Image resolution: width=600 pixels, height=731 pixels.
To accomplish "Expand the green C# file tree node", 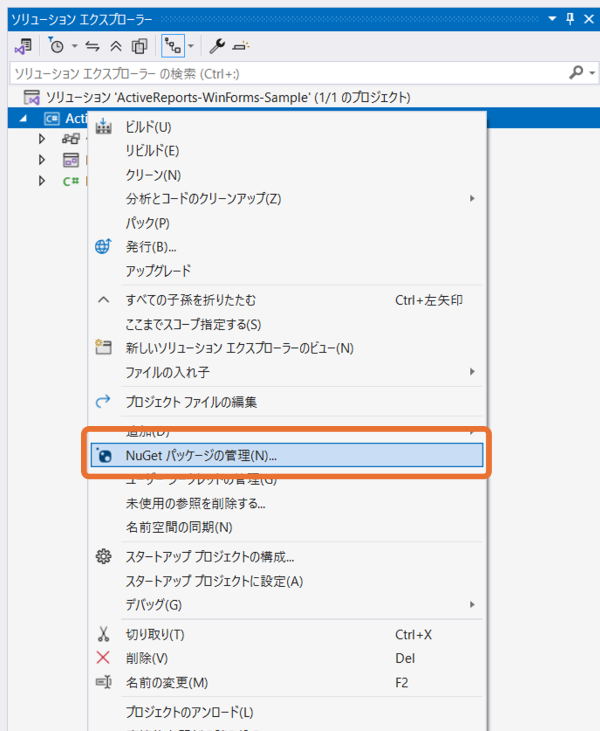I will [x=42, y=181].
